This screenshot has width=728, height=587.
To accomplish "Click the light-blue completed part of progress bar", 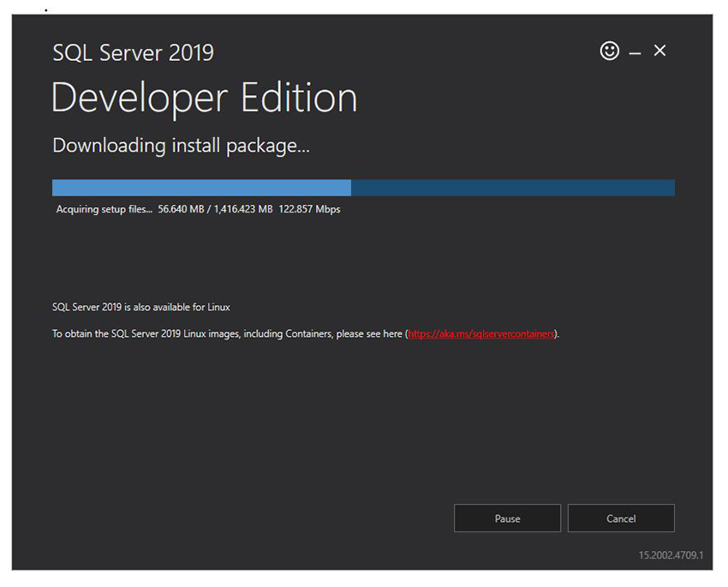I will 201,188.
